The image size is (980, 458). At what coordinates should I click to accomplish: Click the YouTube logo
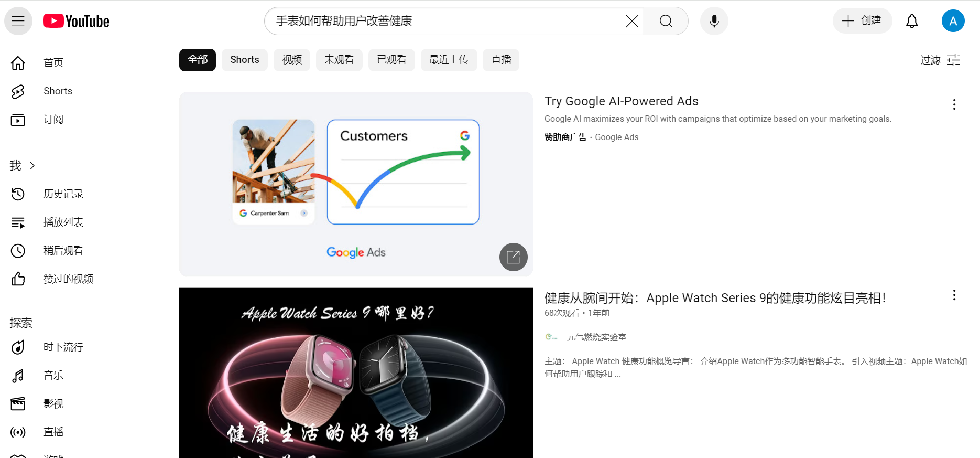[x=77, y=21]
